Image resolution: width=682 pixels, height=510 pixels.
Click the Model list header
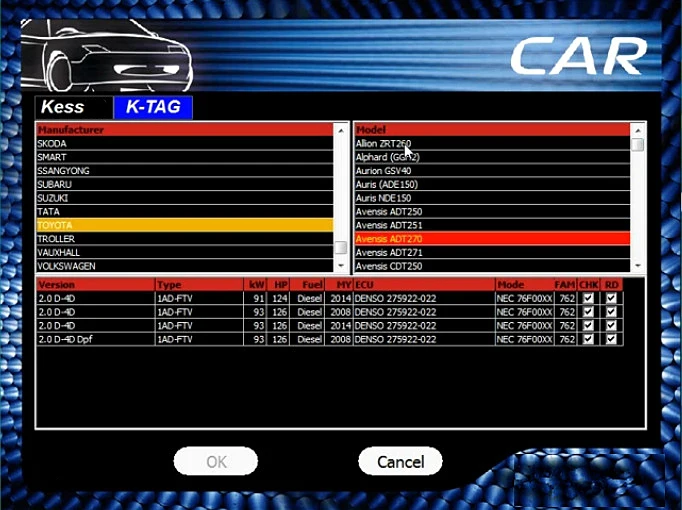[x=492, y=130]
